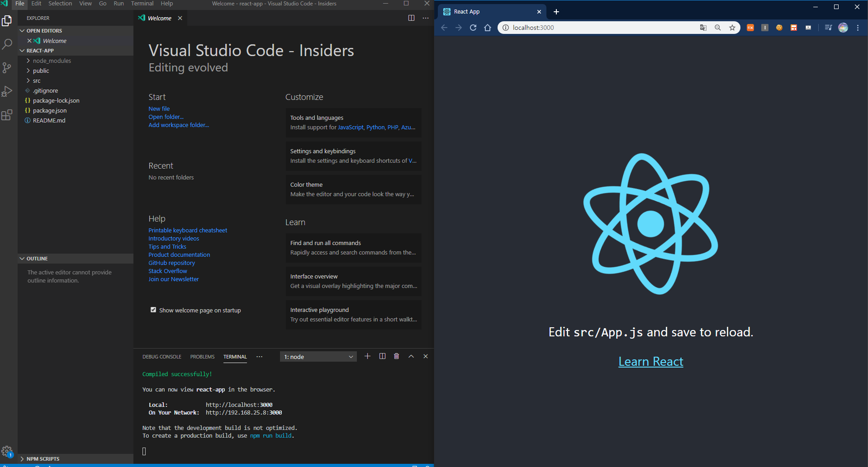Click Find and run all commands card
The image size is (868, 467).
tap(353, 248)
